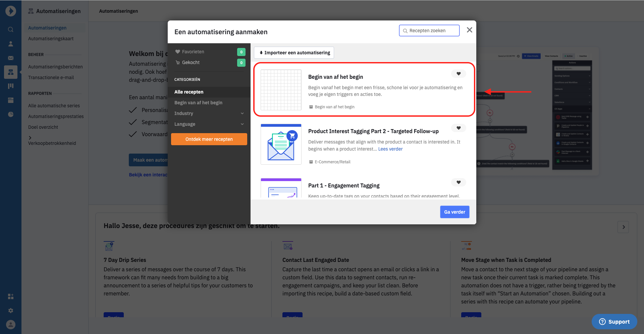Open Contacts from the person sidebar icon
Screen dimensions: 644x334
(x=11, y=44)
